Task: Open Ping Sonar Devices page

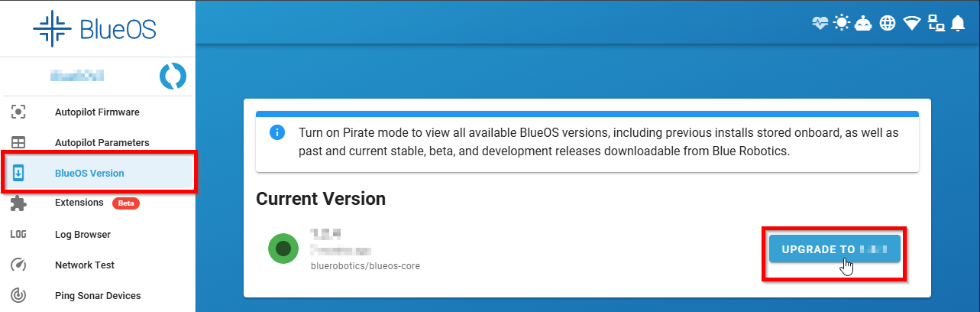Action: pyautogui.click(x=98, y=296)
